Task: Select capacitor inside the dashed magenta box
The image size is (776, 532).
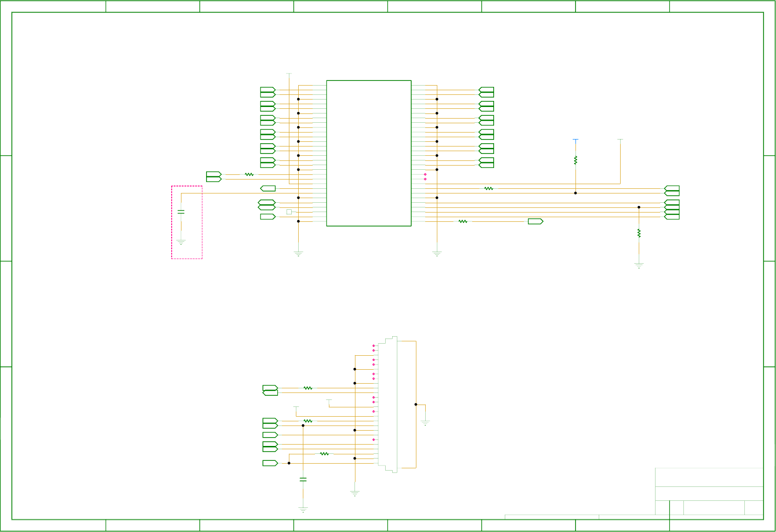Action: click(181, 212)
